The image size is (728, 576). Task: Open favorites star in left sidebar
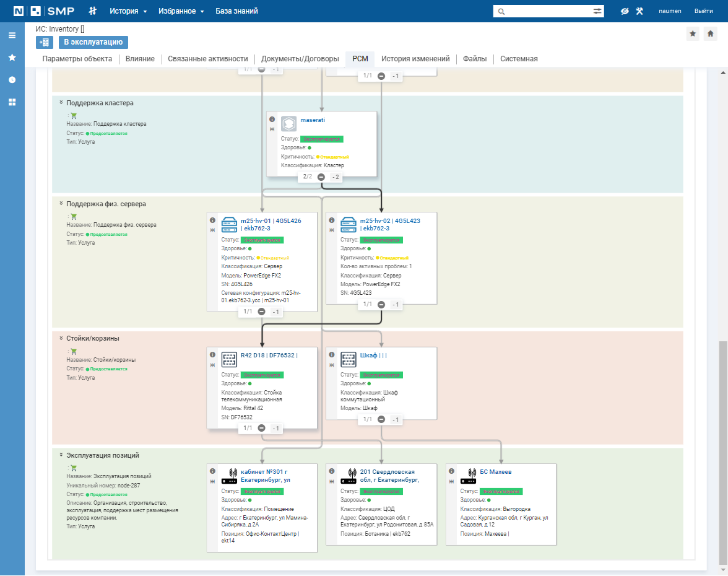(12, 58)
